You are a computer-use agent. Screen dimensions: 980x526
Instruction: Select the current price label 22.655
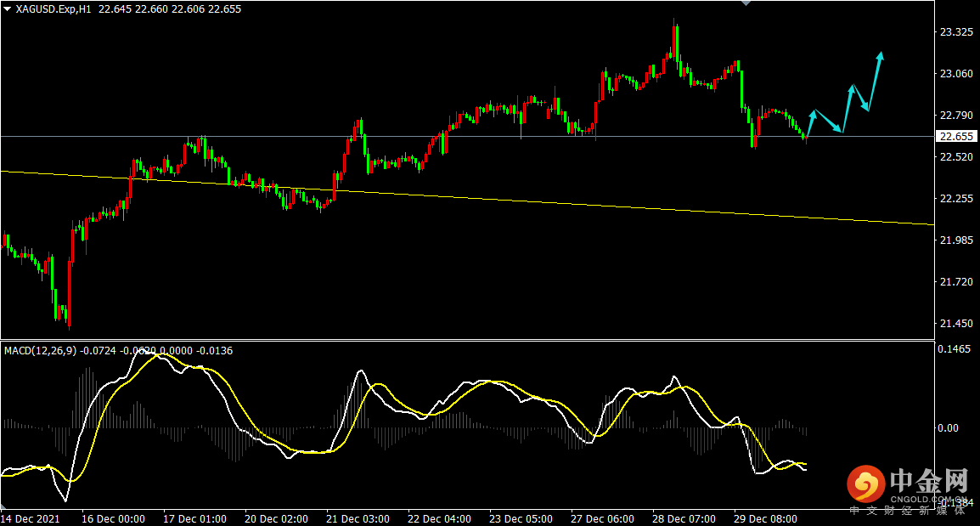(955, 136)
